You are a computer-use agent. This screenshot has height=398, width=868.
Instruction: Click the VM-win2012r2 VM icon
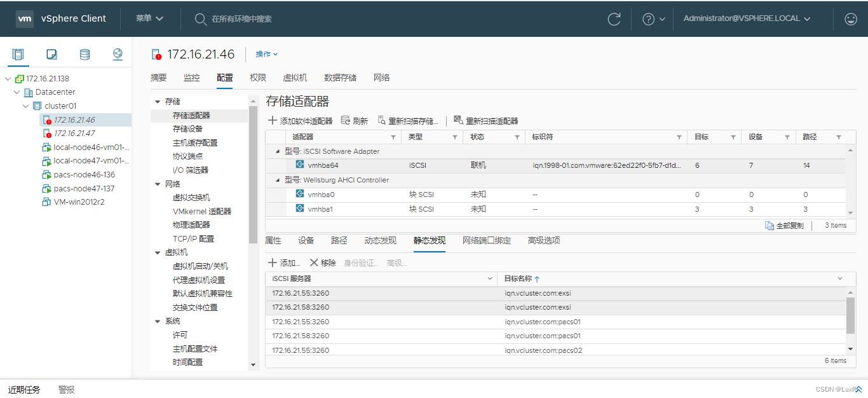tap(46, 202)
